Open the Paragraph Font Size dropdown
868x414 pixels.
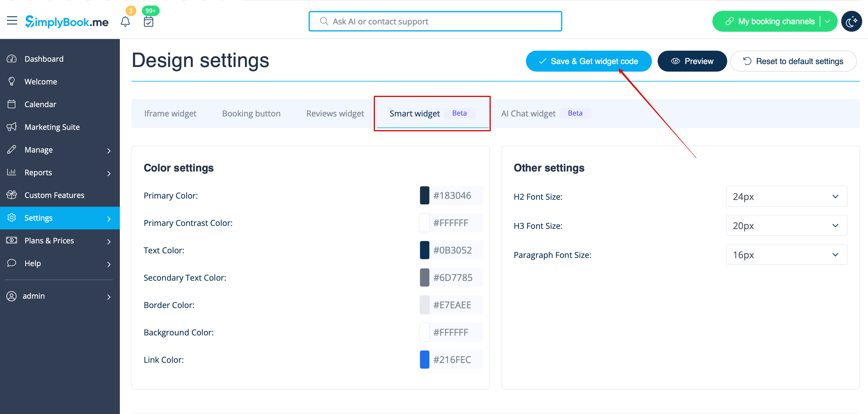point(787,255)
